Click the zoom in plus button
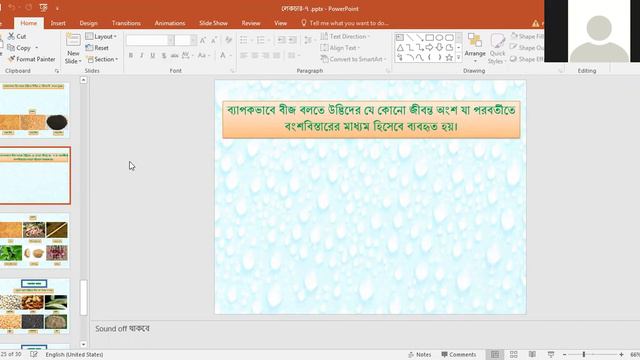The height and width of the screenshot is (360, 640). 621,354
